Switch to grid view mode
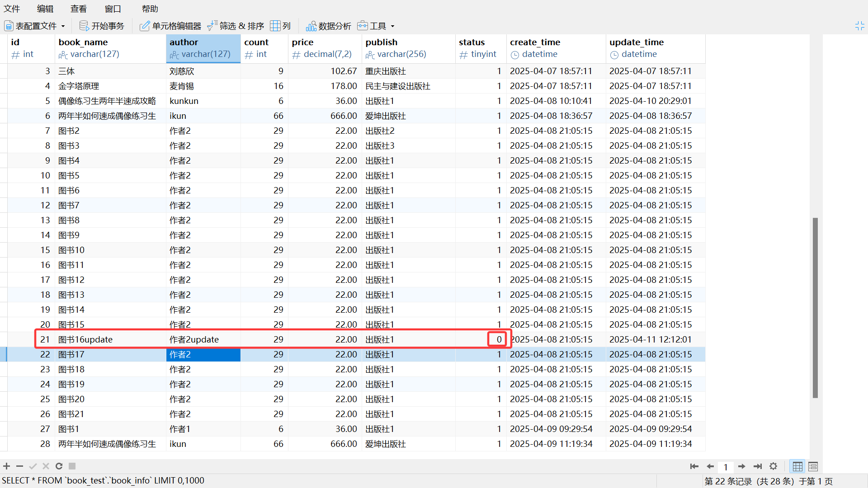 point(797,466)
